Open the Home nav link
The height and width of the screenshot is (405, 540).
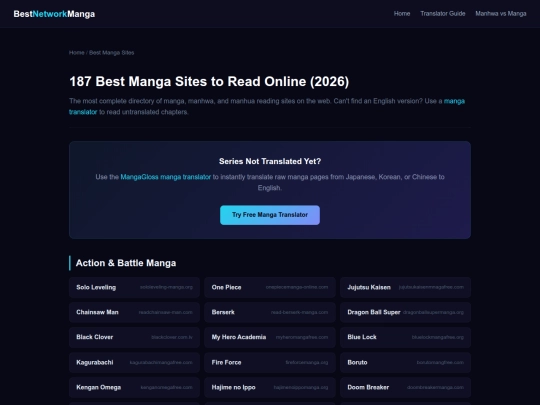tap(402, 13)
